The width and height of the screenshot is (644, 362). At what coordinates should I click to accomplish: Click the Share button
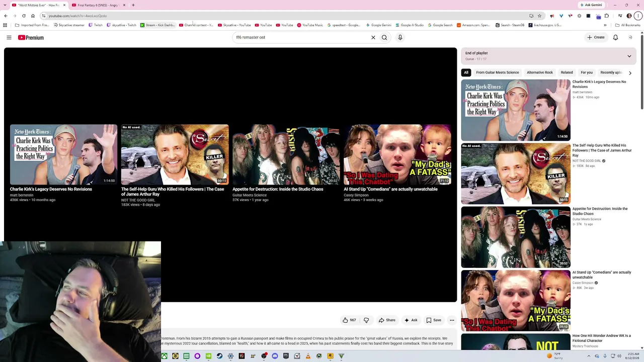click(387, 320)
